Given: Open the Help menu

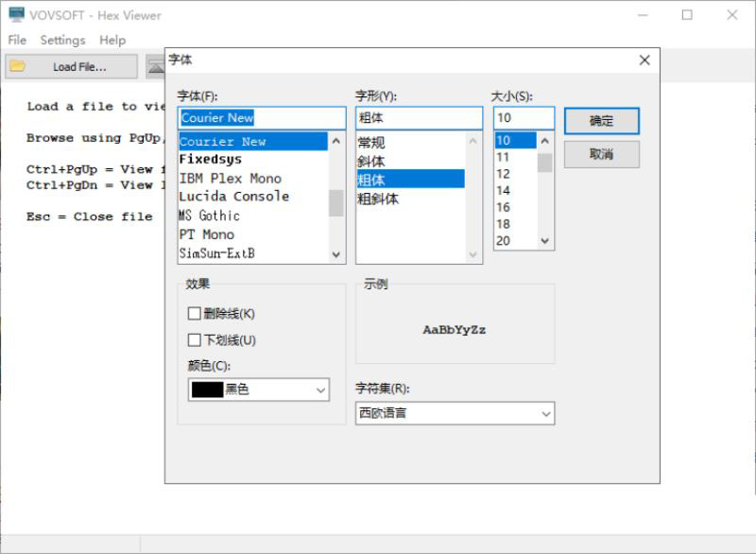Looking at the screenshot, I should click(112, 40).
